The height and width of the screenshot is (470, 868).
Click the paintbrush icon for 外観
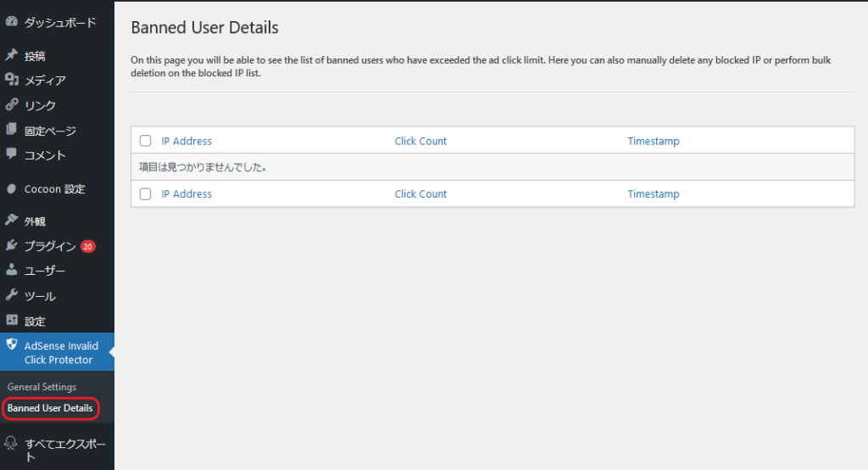(12, 221)
